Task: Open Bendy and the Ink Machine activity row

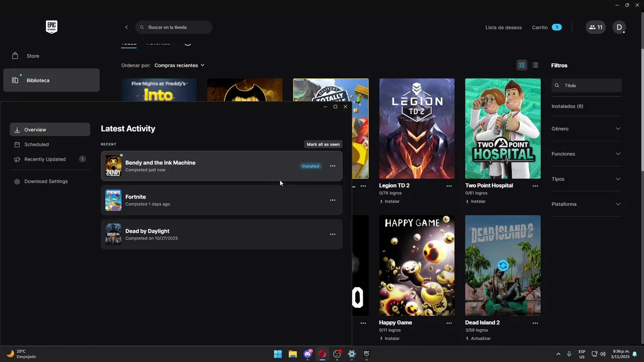Action: (221, 166)
